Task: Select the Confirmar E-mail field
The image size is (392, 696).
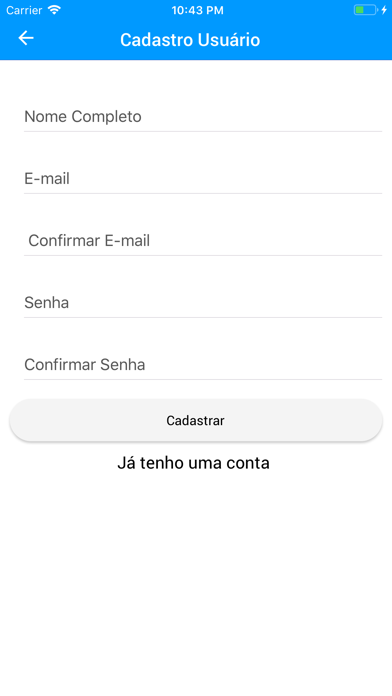Action: (203, 241)
